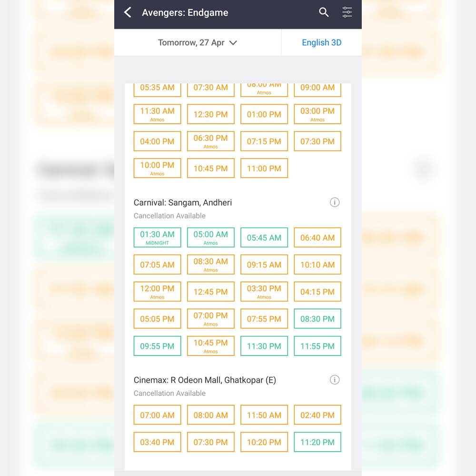The width and height of the screenshot is (476, 476).
Task: Book the 11:20 PM show at Cinemax
Action: pyautogui.click(x=317, y=442)
